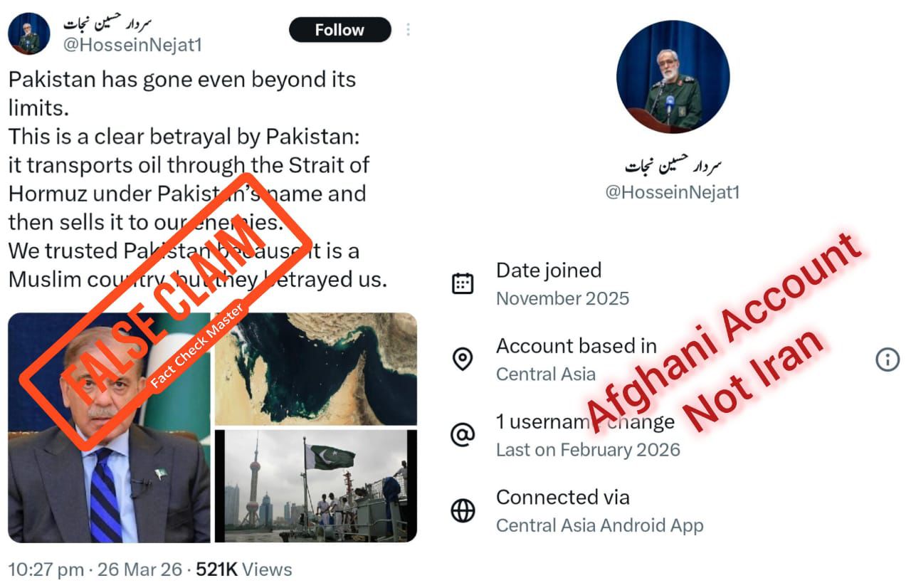
Task: Click the calendar icon beside Date joined
Action: pyautogui.click(x=463, y=283)
